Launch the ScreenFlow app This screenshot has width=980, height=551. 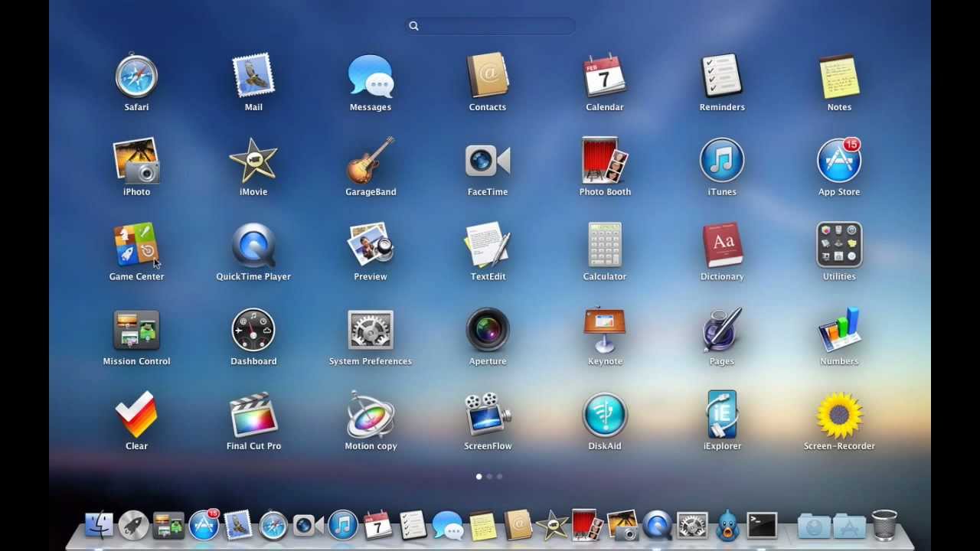coord(488,416)
